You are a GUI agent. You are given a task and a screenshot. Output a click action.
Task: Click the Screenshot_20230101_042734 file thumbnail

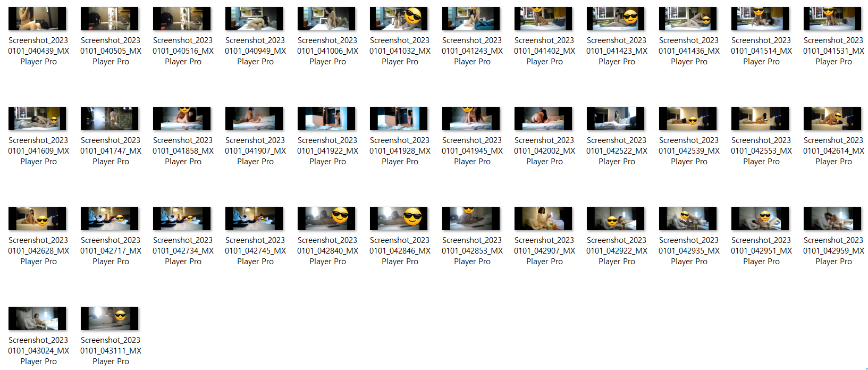(182, 218)
